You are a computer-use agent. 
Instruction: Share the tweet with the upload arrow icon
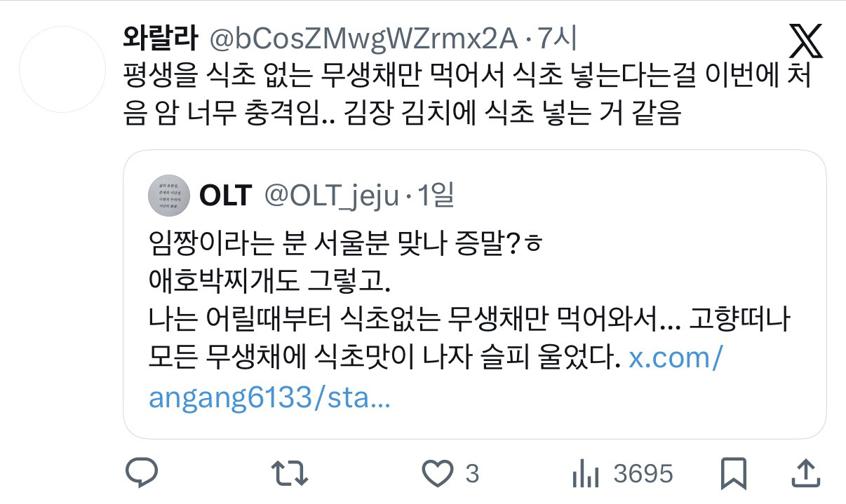tap(806, 473)
